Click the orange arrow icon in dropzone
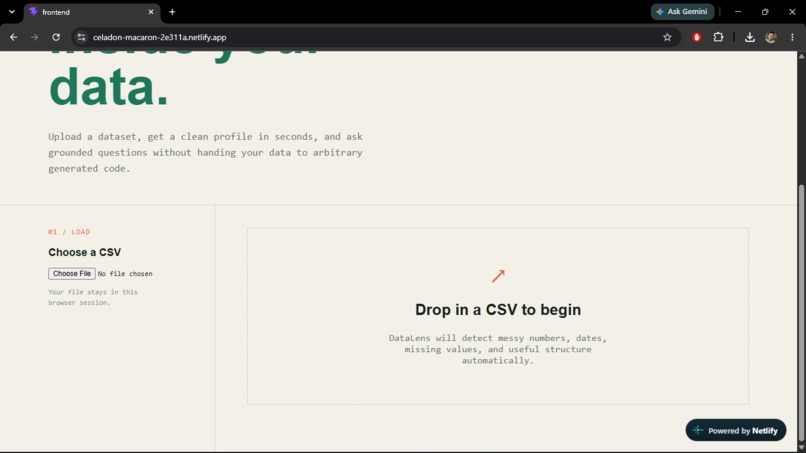Viewport: 806px width, 453px height. pos(498,276)
